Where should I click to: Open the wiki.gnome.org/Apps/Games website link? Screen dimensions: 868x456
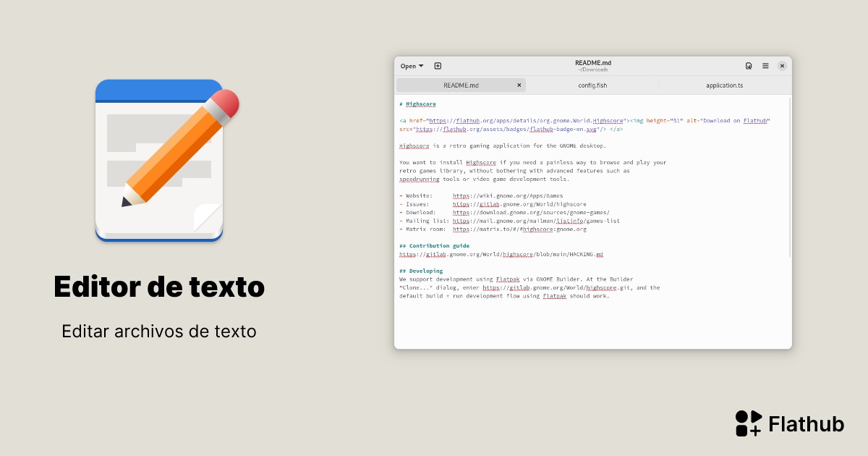coord(506,195)
